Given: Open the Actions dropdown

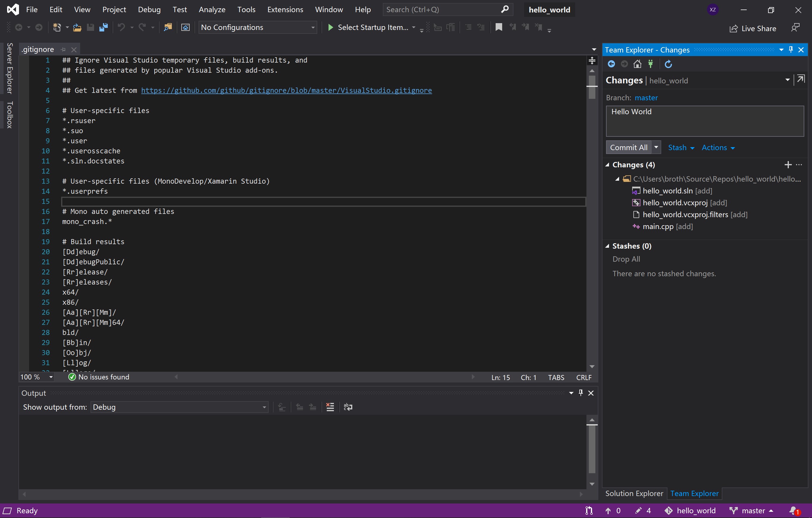Looking at the screenshot, I should pos(718,148).
